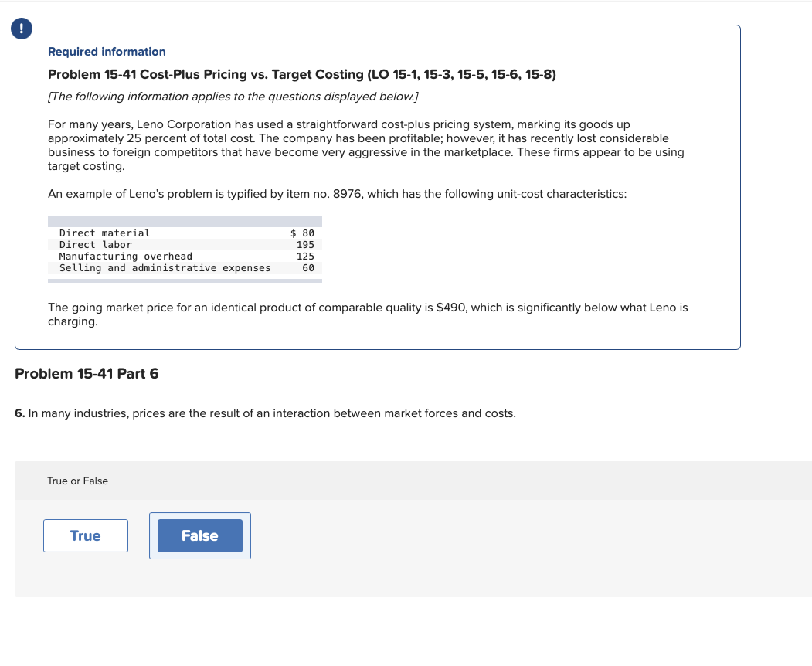
Task: Click the Direct material row label
Action: tap(104, 233)
